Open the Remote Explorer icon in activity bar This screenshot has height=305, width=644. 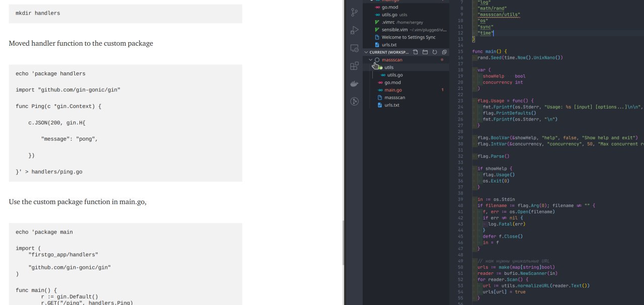354,48
